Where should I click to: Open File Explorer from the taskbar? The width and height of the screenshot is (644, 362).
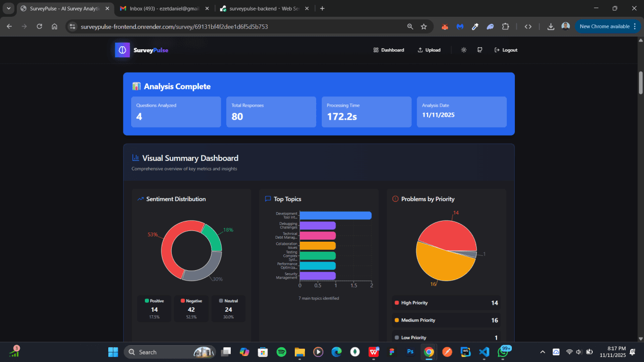click(299, 352)
